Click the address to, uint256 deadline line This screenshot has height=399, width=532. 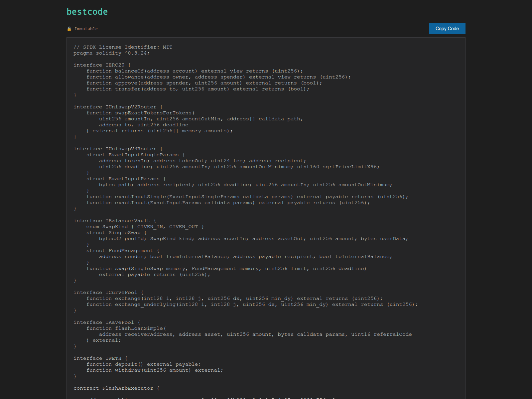click(x=144, y=125)
